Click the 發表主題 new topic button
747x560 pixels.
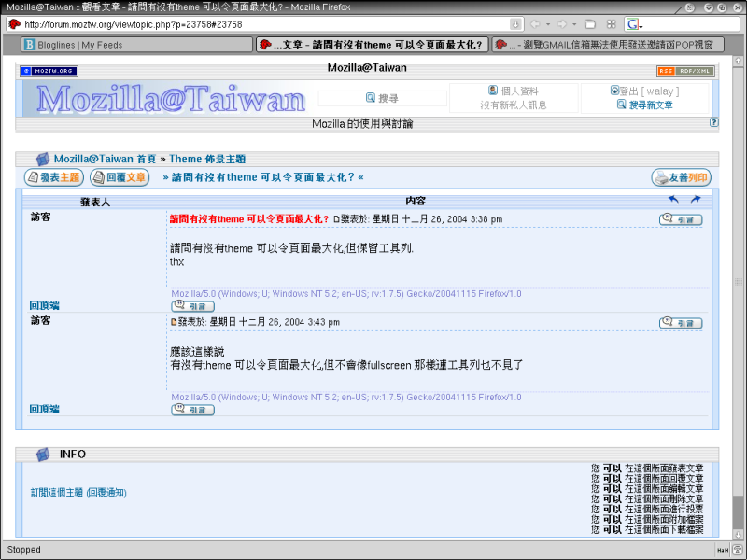(x=53, y=177)
